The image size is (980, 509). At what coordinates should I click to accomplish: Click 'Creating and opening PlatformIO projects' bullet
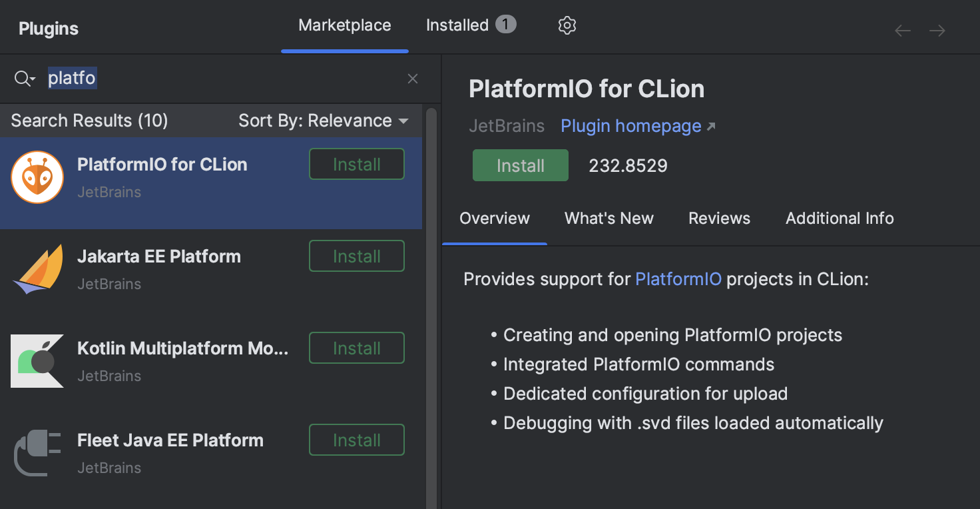pyautogui.click(x=673, y=335)
